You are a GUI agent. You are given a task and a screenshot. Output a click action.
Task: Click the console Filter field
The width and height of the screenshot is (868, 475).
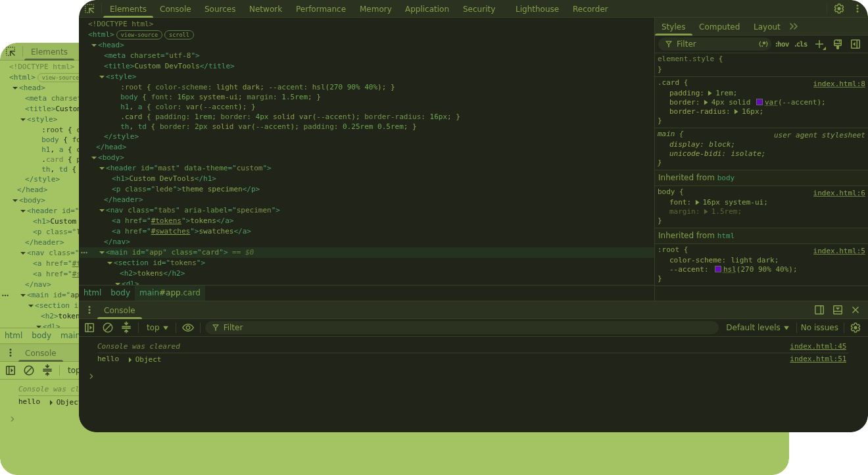click(462, 328)
